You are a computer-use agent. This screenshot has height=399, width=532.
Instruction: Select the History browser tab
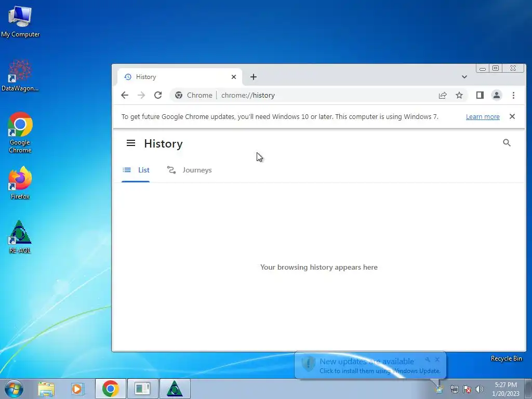(180, 77)
